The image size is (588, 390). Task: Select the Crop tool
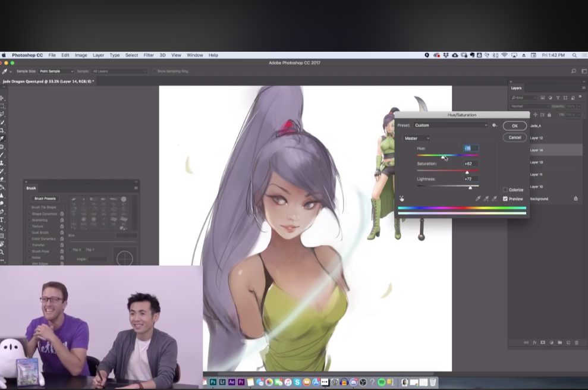[x=2, y=131]
